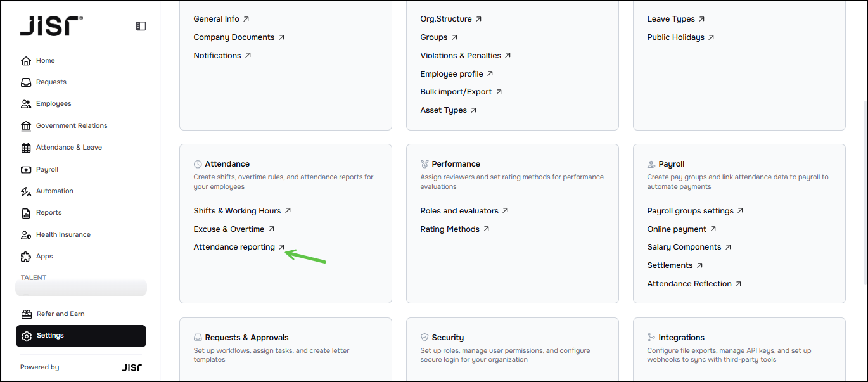The height and width of the screenshot is (382, 868).
Task: Click the Reports chart icon
Action: tap(26, 213)
